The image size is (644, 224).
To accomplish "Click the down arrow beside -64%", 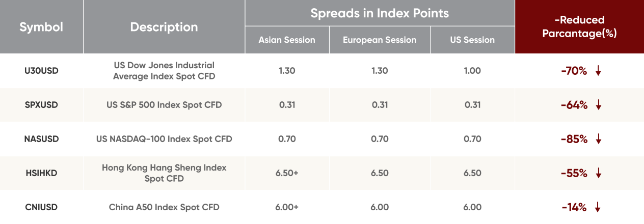I will coord(599,105).
